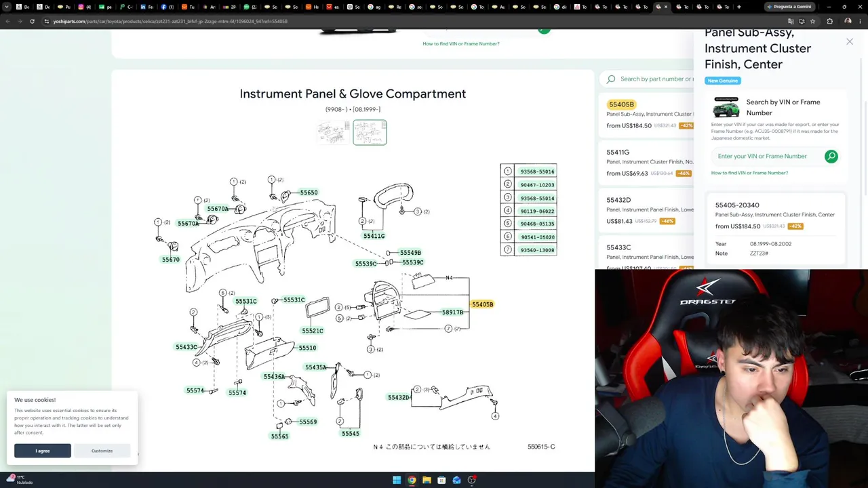Select part label 55549B on diagram
The width and height of the screenshot is (868, 488).
(x=410, y=253)
